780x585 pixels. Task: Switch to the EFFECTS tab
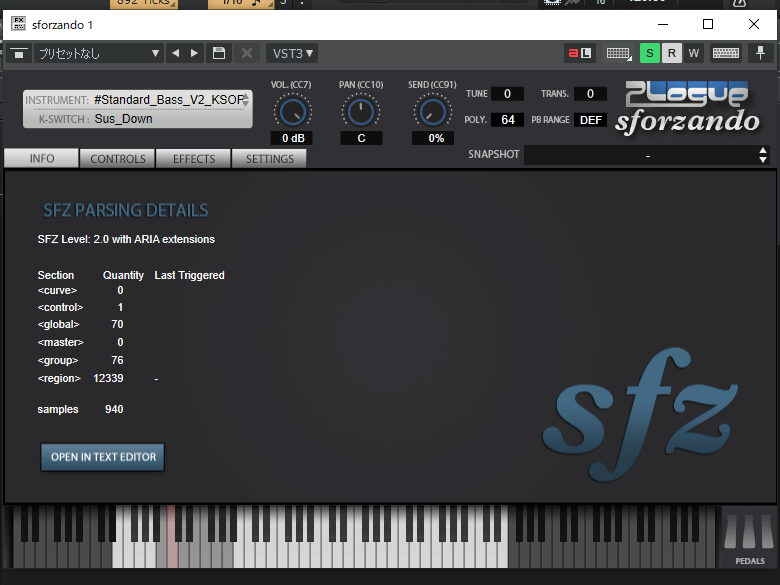[x=194, y=159]
